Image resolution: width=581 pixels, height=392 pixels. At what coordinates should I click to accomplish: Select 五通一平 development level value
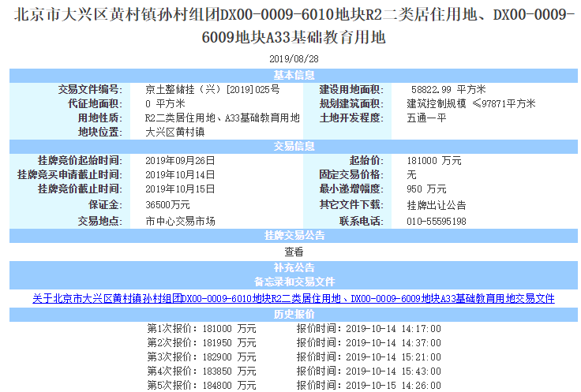[426, 118]
